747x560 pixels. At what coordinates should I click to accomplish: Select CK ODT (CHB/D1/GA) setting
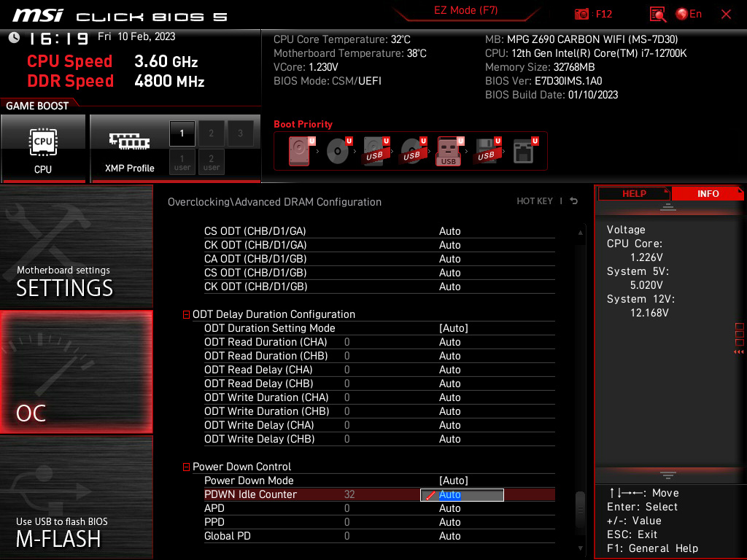[x=379, y=245]
